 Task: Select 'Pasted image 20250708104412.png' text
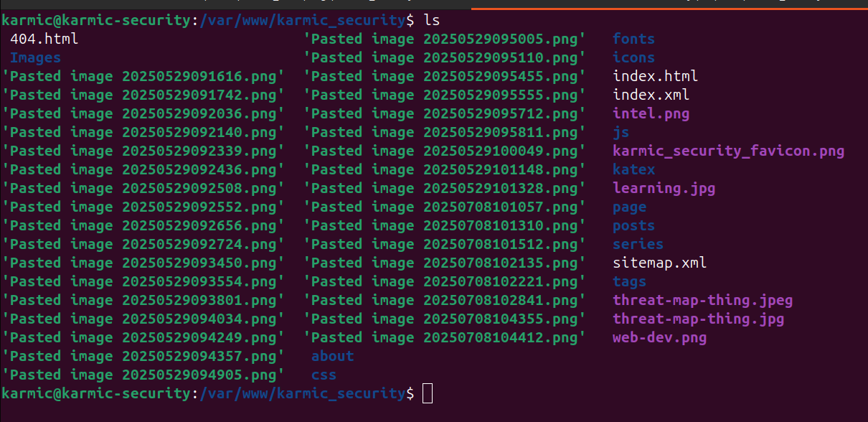pos(444,337)
